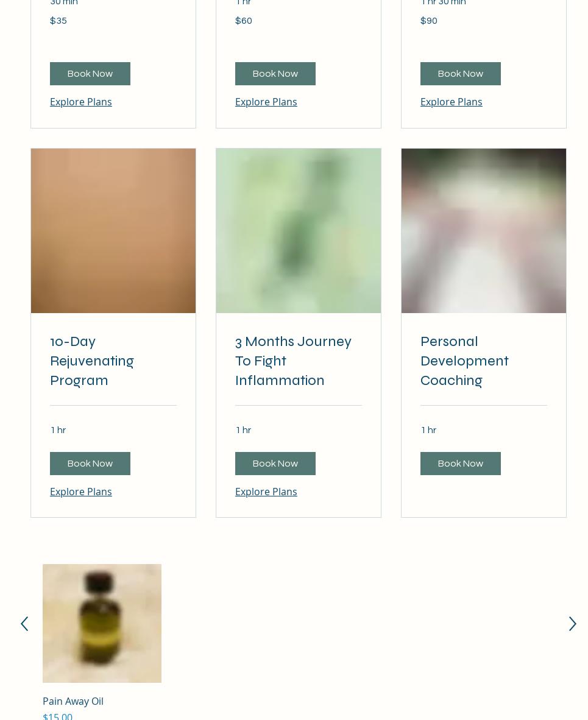Click Book Now for the $60 service

click(x=275, y=74)
